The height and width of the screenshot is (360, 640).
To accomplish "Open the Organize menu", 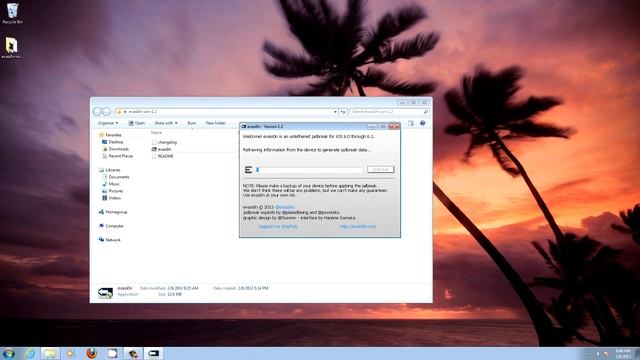I will (108, 123).
